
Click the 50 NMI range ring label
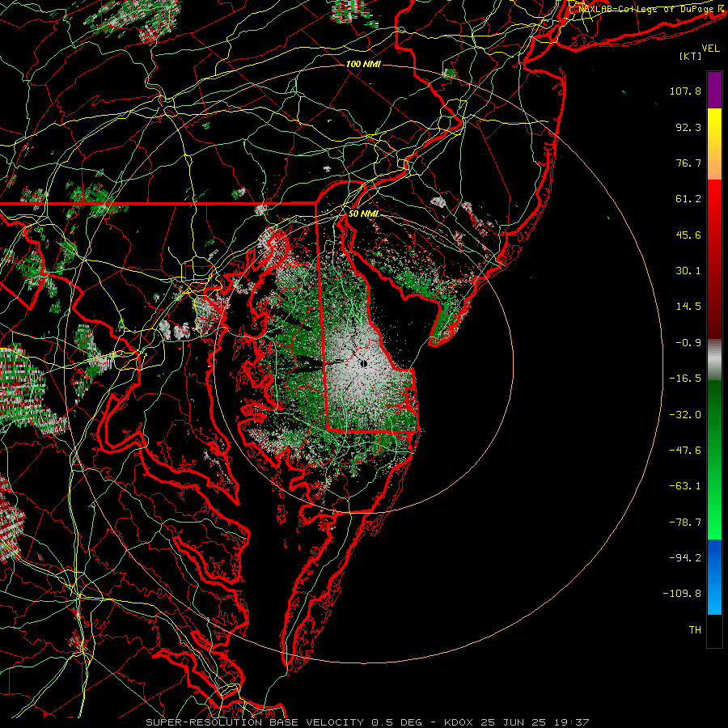tap(363, 214)
